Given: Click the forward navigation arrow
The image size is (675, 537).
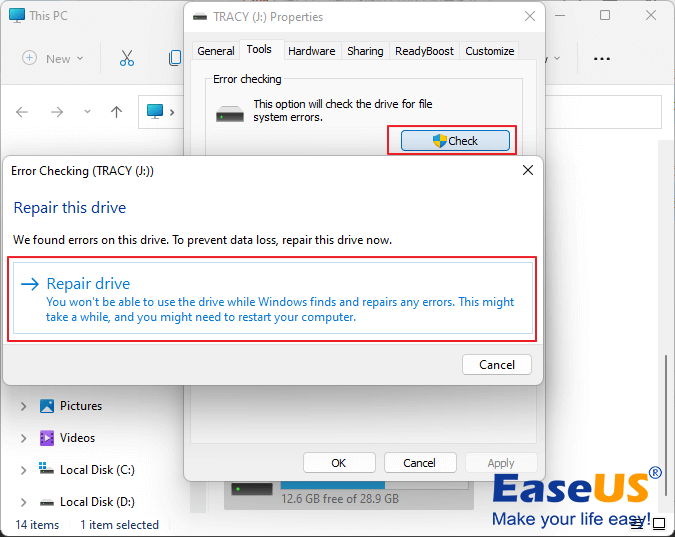Looking at the screenshot, I should pos(55,112).
